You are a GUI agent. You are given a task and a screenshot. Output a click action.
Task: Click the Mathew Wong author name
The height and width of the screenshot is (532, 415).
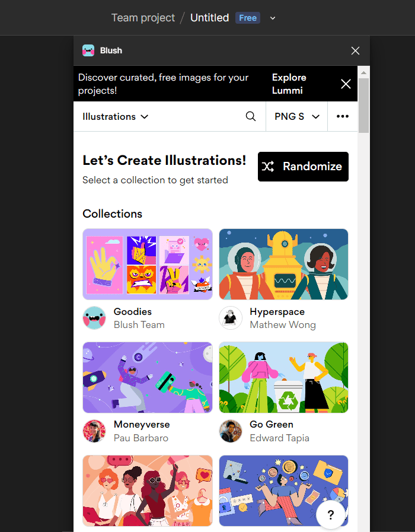pyautogui.click(x=283, y=324)
